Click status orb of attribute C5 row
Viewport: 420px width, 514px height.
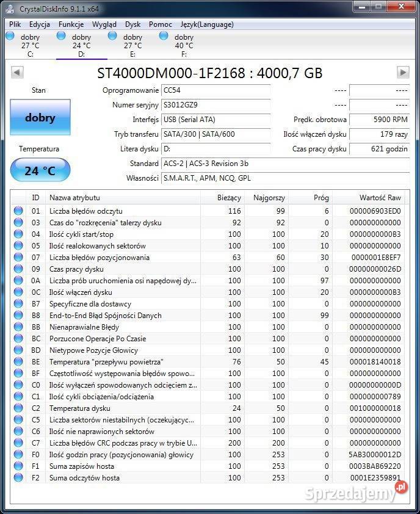18,419
